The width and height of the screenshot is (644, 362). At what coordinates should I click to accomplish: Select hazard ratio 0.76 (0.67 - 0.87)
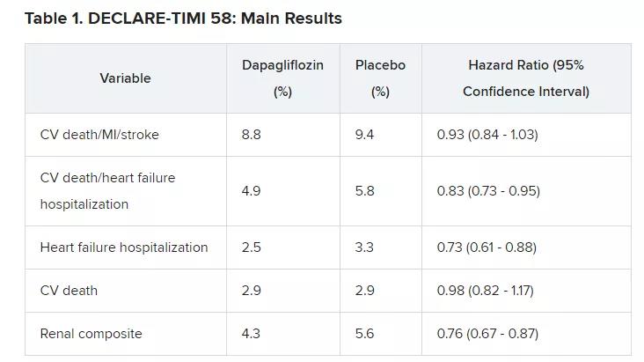(487, 334)
